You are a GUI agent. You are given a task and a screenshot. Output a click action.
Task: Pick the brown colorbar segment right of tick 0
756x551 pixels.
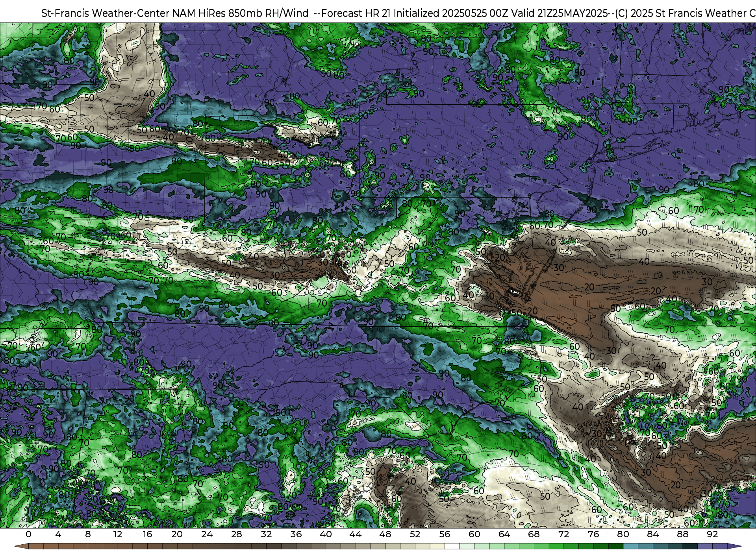[36, 546]
